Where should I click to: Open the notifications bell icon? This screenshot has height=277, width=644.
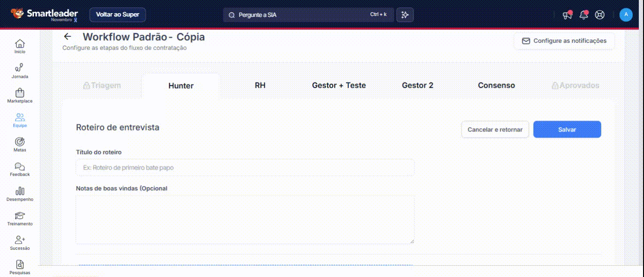(x=584, y=15)
